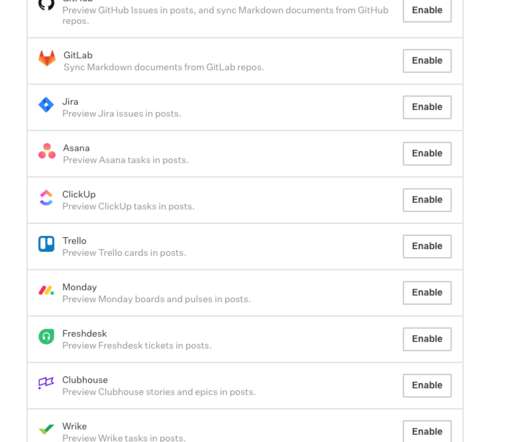The height and width of the screenshot is (442, 530).
Task: Enable the GitHub integration
Action: click(x=427, y=10)
